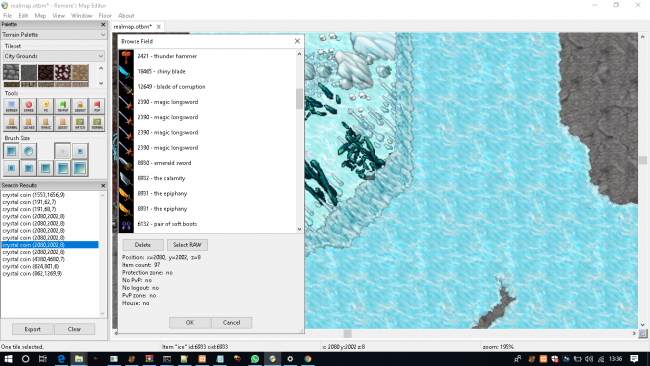Open the Map menu

[40, 15]
